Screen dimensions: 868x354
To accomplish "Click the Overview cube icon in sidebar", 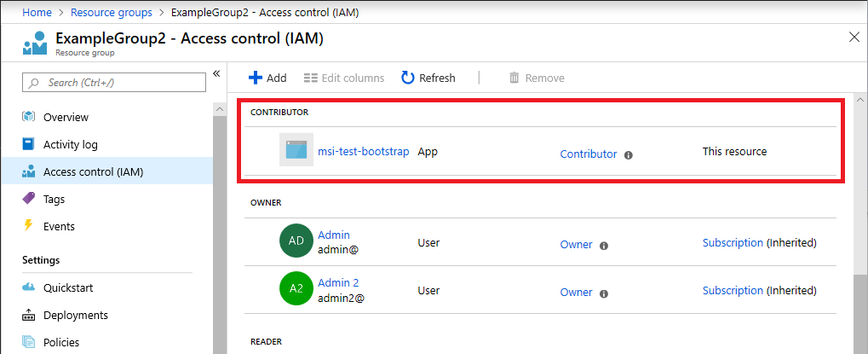I will [29, 117].
